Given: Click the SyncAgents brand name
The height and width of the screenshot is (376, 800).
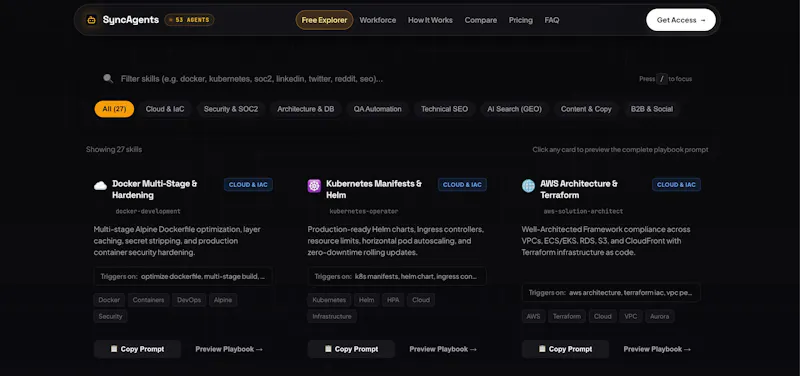Looking at the screenshot, I should pos(131,20).
